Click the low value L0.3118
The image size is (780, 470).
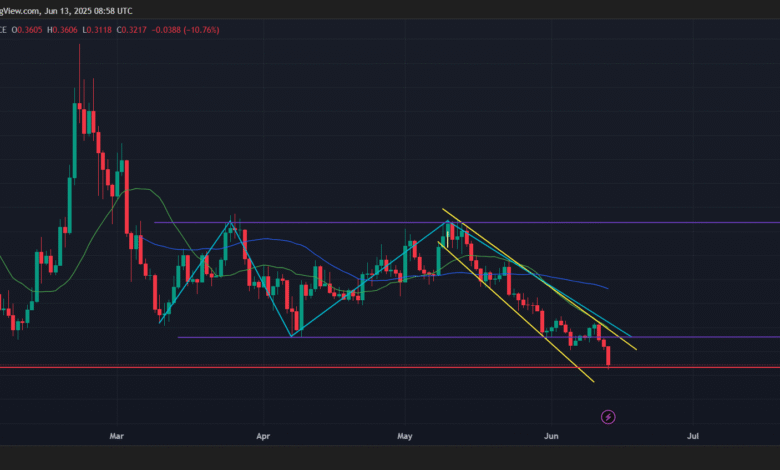97,30
